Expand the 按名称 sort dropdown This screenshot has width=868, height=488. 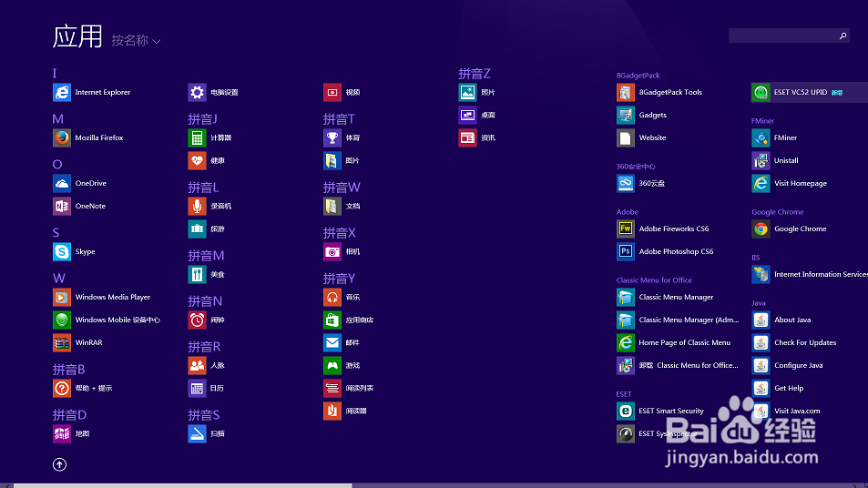[x=137, y=41]
